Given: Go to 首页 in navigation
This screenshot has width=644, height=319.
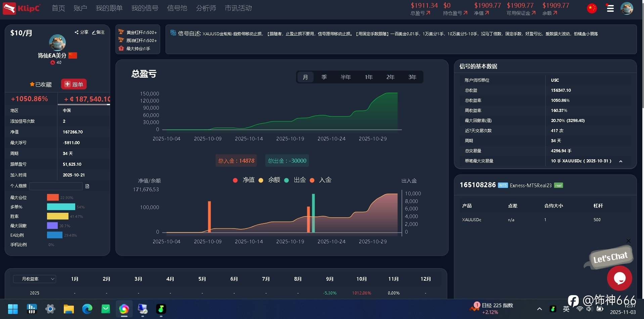Looking at the screenshot, I should 58,8.
